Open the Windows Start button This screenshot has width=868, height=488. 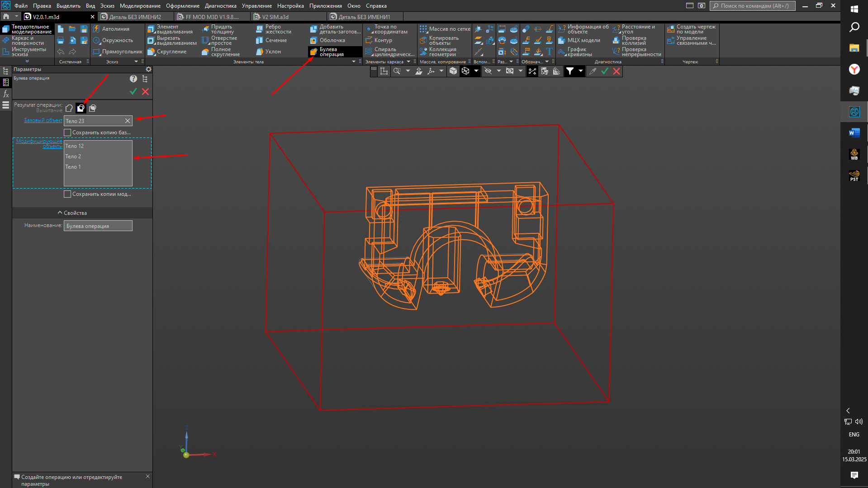854,9
